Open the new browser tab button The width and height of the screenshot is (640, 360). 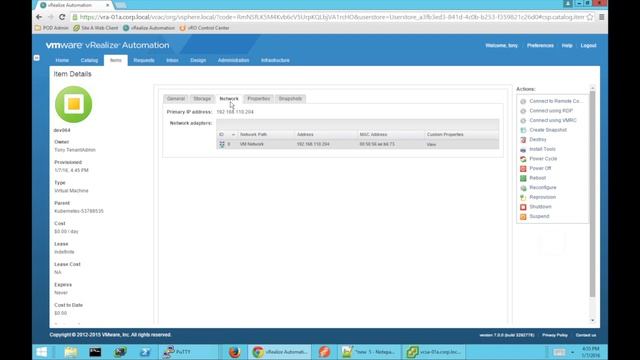(121, 5)
